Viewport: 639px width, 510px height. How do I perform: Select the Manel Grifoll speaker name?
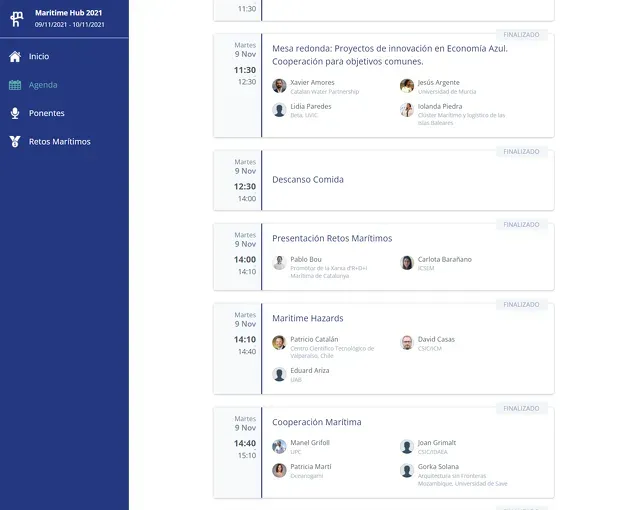click(310, 443)
